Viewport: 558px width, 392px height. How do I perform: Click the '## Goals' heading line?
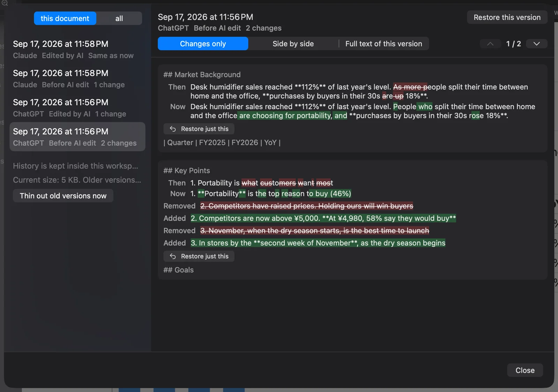[x=179, y=270]
